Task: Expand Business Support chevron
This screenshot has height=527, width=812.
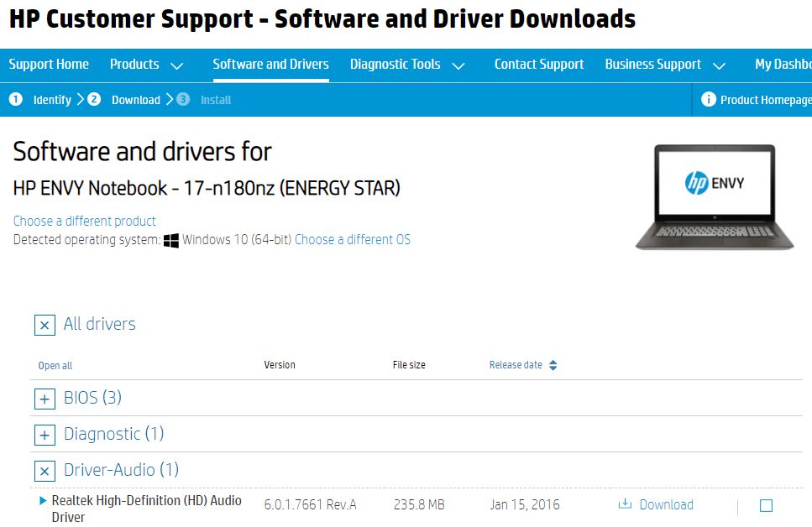Action: pyautogui.click(x=719, y=65)
